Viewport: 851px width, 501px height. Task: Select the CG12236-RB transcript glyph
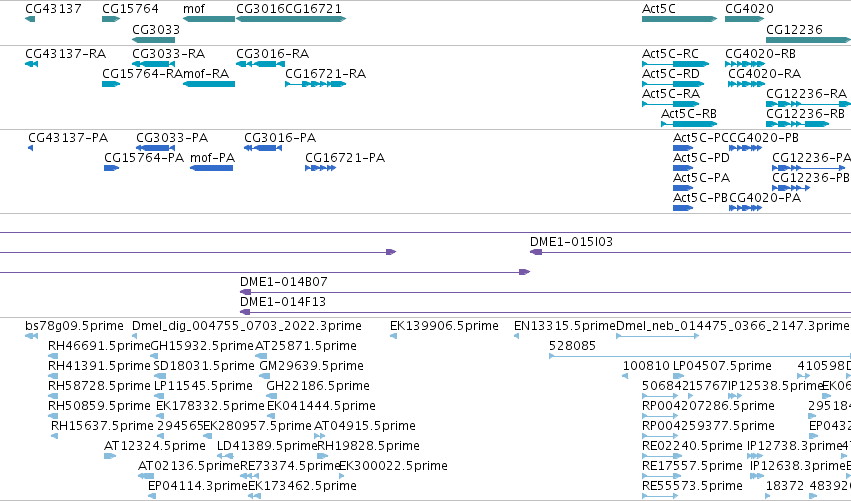[797, 124]
